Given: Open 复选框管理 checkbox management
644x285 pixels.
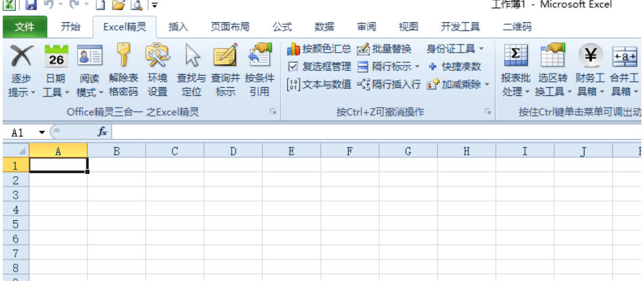Looking at the screenshot, I should click(320, 67).
